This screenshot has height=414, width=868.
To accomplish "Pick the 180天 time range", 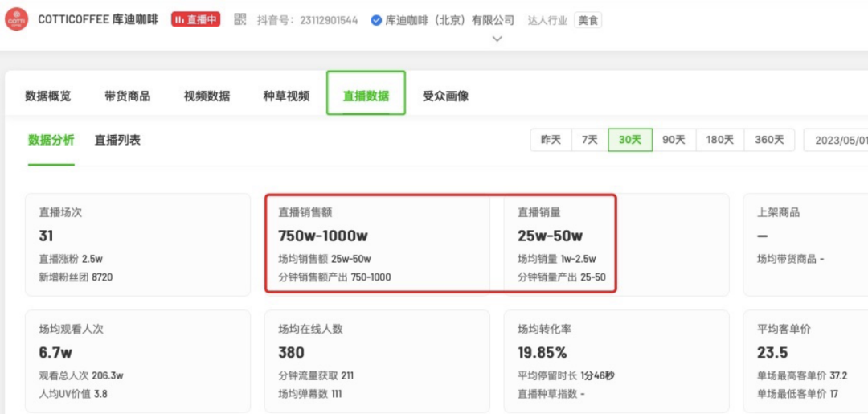I will point(720,140).
